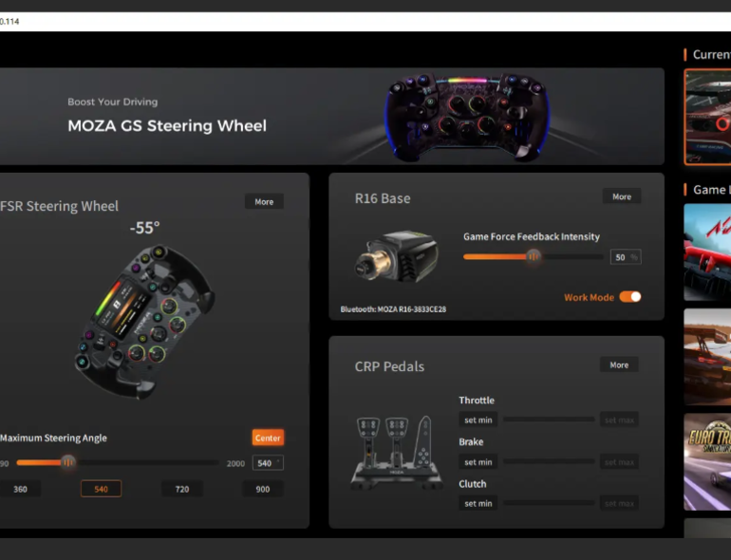Click the Brake progress bar
The width and height of the screenshot is (731, 560).
pos(549,461)
